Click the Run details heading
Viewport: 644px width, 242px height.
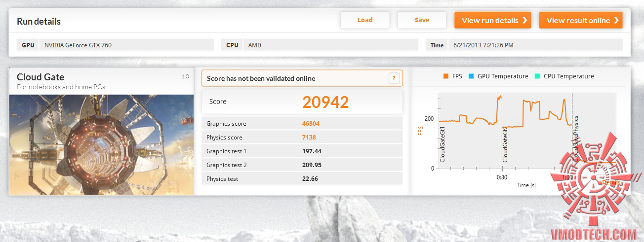(x=39, y=22)
